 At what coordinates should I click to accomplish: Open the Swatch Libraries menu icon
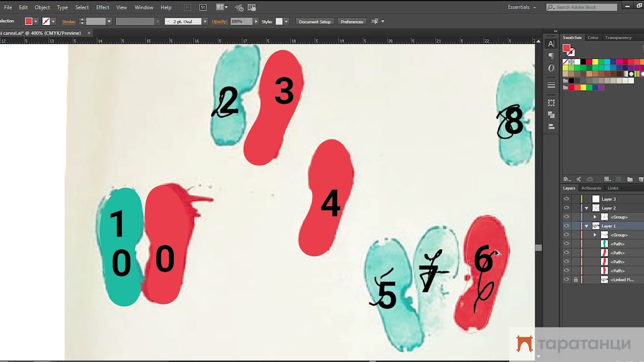[567, 179]
